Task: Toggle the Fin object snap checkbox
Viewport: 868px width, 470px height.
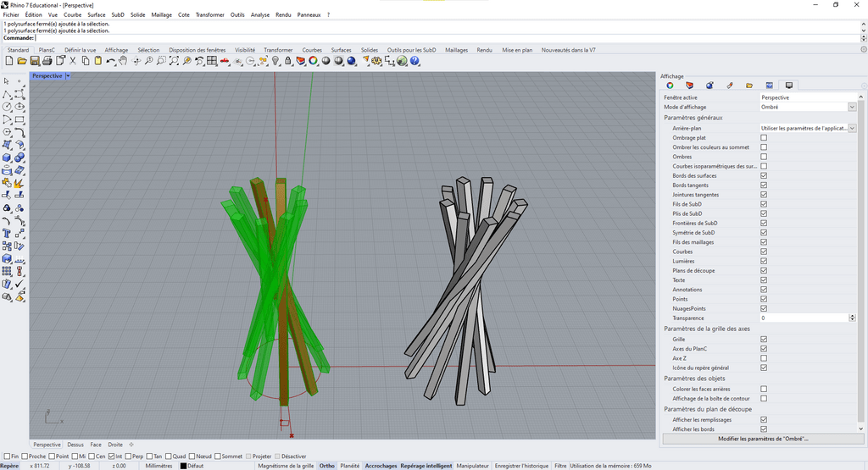Action: [x=7, y=456]
